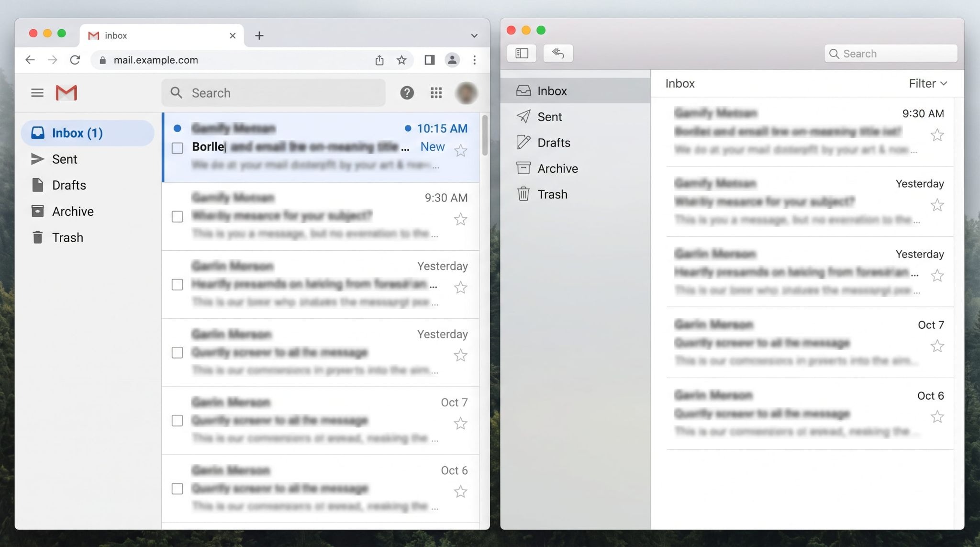Select the checkbox of the Oct 6 browser email

pyautogui.click(x=177, y=489)
